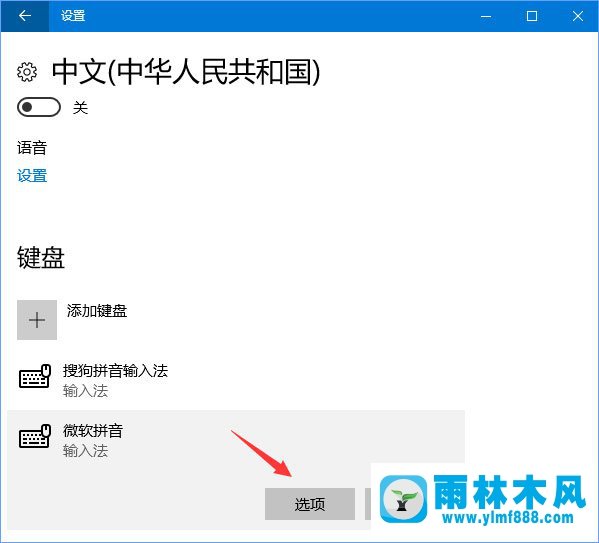Open 选项 for 微软拼音

310,504
